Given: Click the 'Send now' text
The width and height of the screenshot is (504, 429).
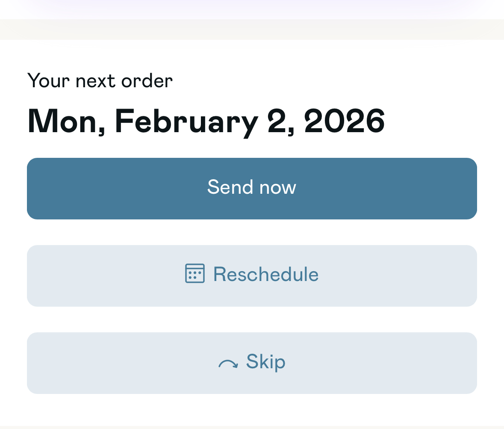Looking at the screenshot, I should (252, 187).
